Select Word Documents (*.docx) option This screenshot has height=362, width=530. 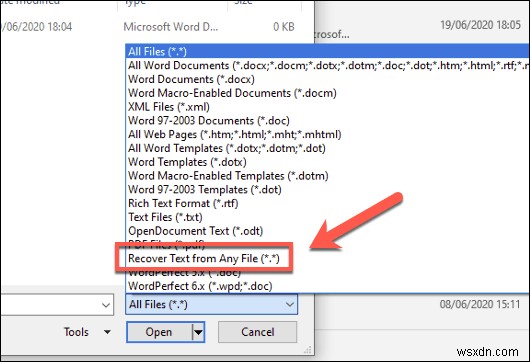pos(327,79)
